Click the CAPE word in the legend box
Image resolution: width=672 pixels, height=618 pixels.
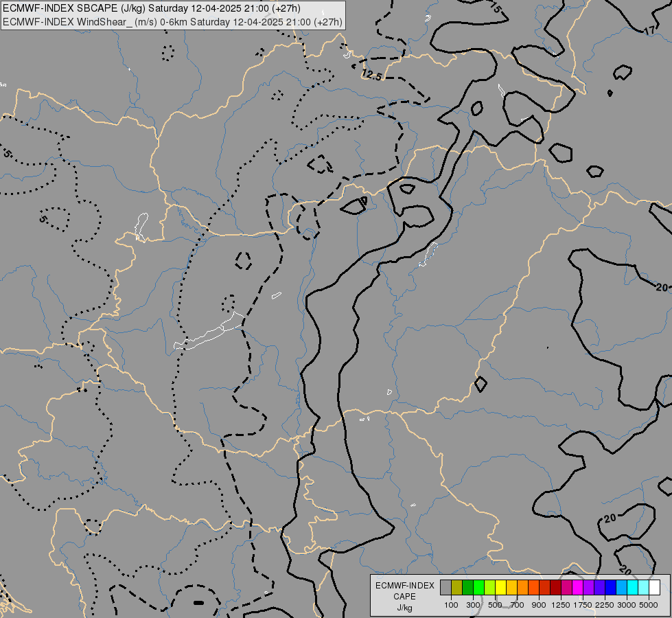coord(404,597)
